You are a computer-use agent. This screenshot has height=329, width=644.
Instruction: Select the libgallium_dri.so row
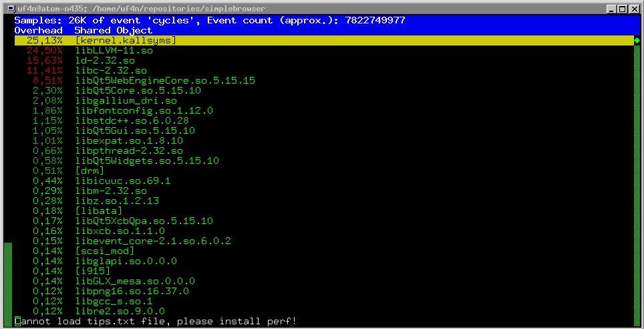click(126, 101)
